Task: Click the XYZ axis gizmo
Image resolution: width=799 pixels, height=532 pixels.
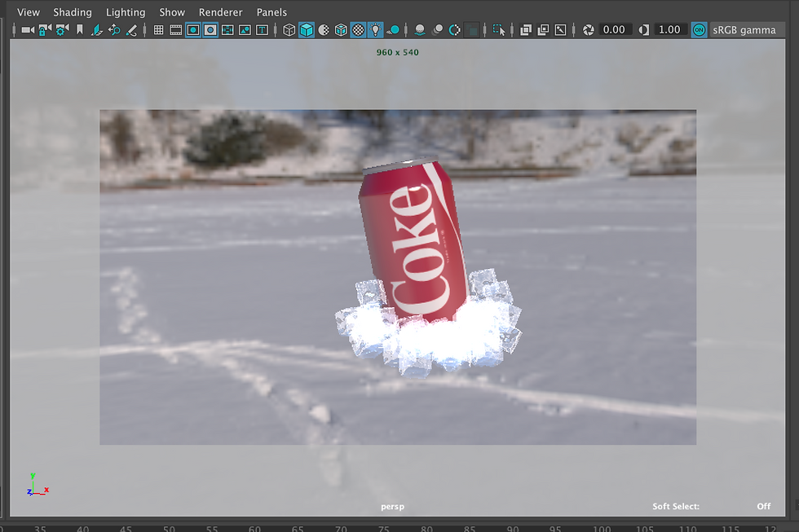Action: pyautogui.click(x=37, y=486)
